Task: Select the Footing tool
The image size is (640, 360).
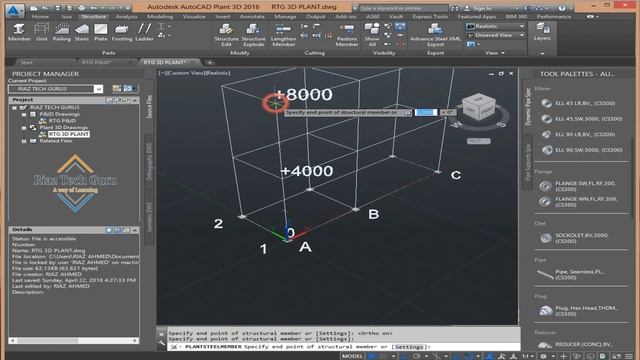Action: click(x=122, y=33)
